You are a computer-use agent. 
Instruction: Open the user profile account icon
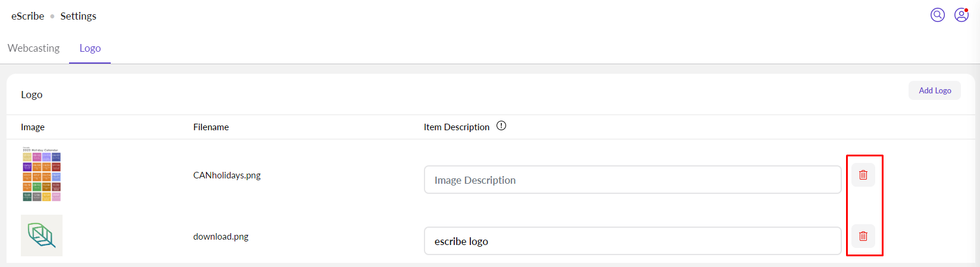click(x=961, y=15)
